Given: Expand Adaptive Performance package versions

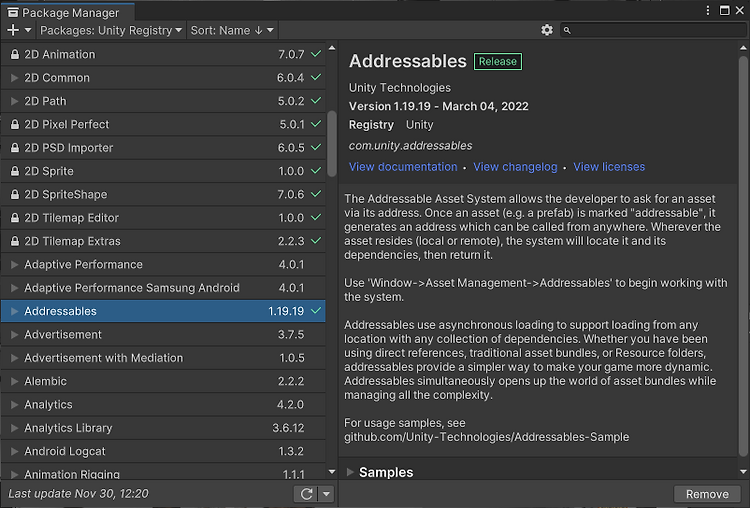Looking at the screenshot, I should [14, 265].
